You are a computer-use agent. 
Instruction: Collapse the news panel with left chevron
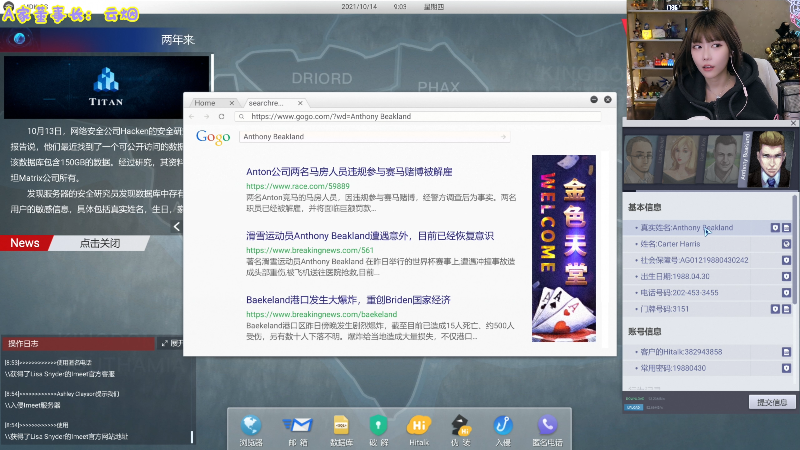pos(177,227)
